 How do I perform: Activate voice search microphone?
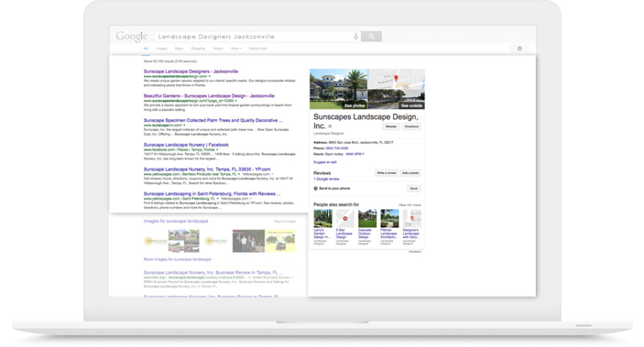(x=356, y=36)
